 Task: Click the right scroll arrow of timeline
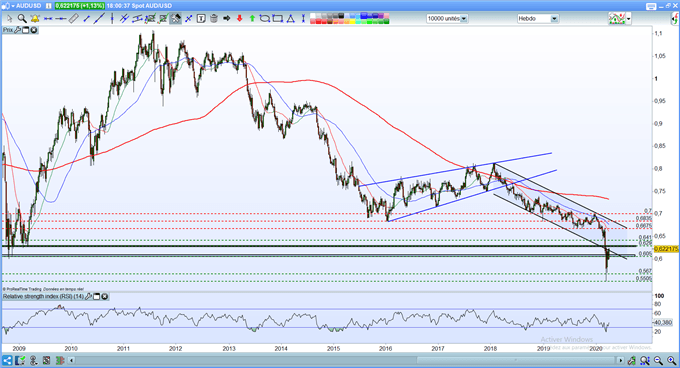tap(621, 360)
